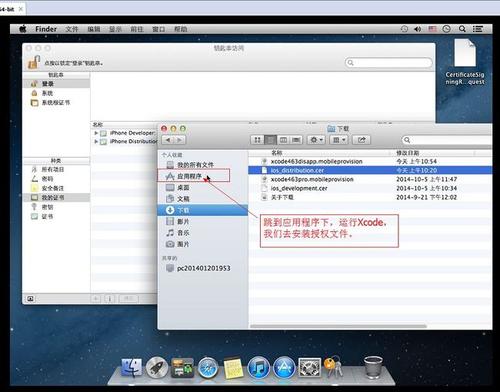500x392 pixels.
Task: Click the Finder window search field
Action: tap(447, 140)
